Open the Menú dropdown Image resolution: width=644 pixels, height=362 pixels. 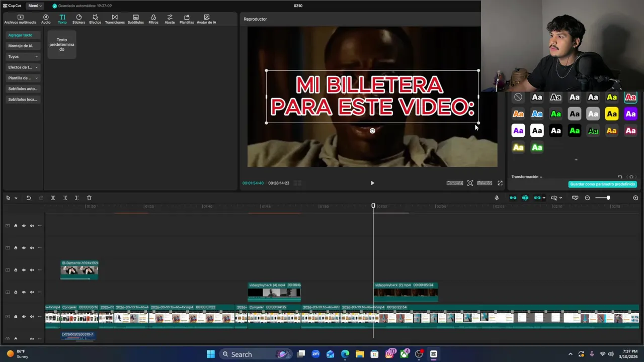click(35, 6)
